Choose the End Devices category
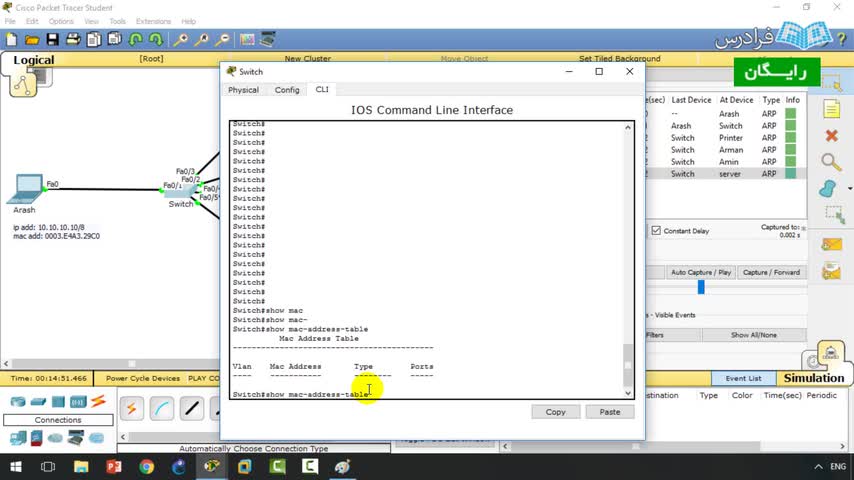 click(18, 438)
